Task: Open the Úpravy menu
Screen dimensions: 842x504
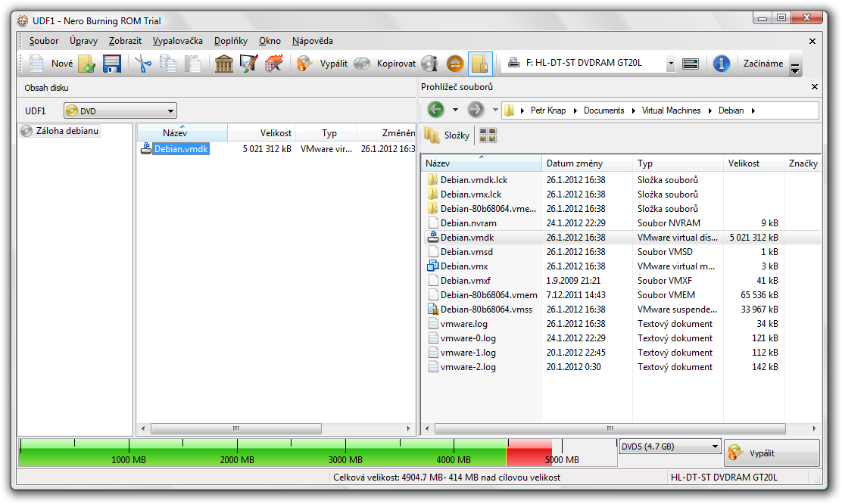Action: (84, 41)
